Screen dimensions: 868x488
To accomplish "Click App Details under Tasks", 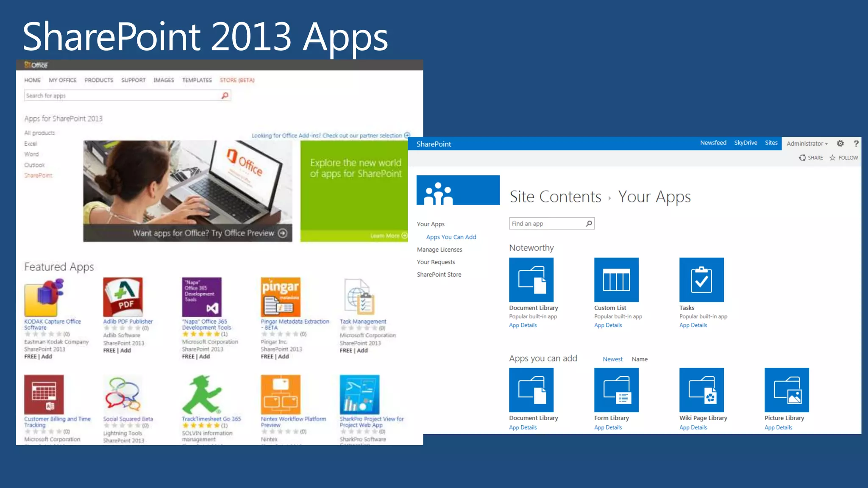I will (693, 325).
